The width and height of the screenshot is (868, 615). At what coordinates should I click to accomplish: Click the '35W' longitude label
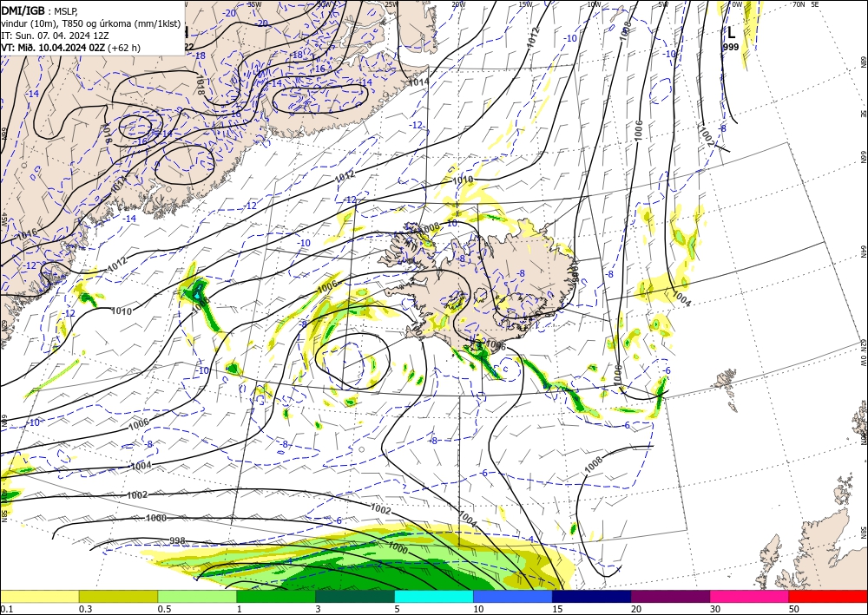tap(254, 4)
